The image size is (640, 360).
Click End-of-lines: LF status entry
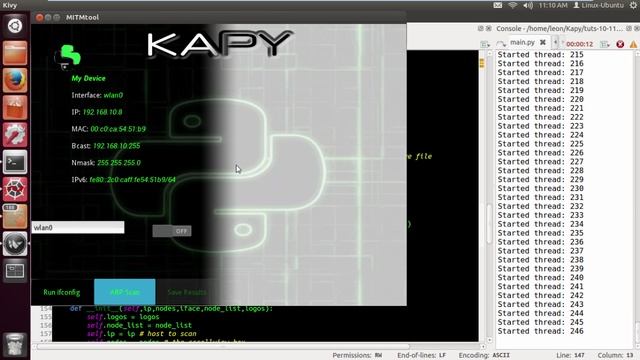click(x=421, y=356)
